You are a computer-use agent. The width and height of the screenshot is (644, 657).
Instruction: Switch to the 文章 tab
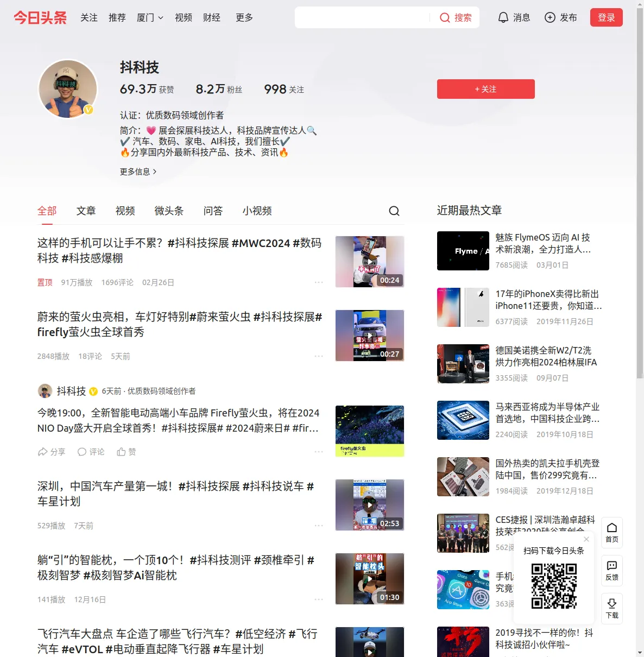click(86, 211)
